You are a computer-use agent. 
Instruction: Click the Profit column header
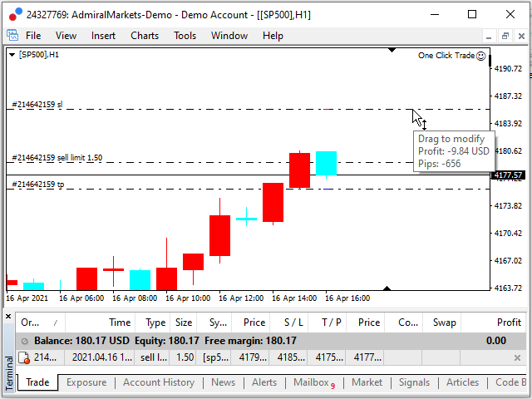(x=509, y=323)
